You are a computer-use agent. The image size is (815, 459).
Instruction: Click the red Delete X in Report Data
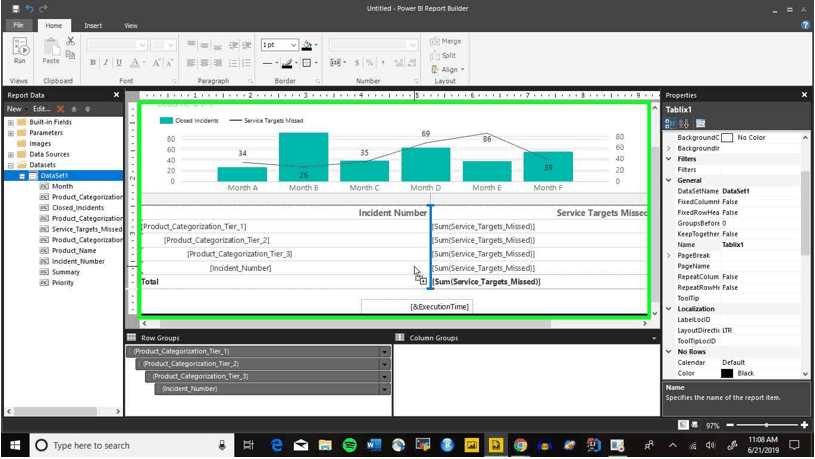point(60,109)
